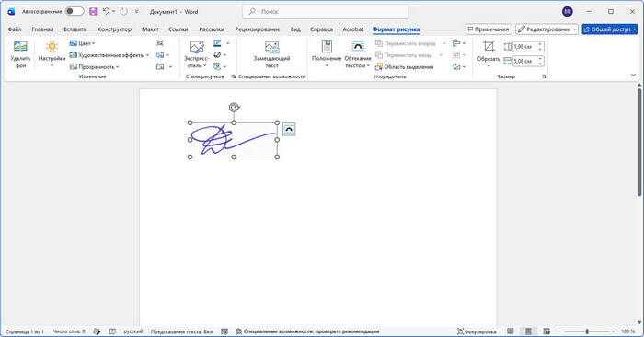Switch to the Вставить tab
Image resolution: width=644 pixels, height=337 pixels.
75,29
